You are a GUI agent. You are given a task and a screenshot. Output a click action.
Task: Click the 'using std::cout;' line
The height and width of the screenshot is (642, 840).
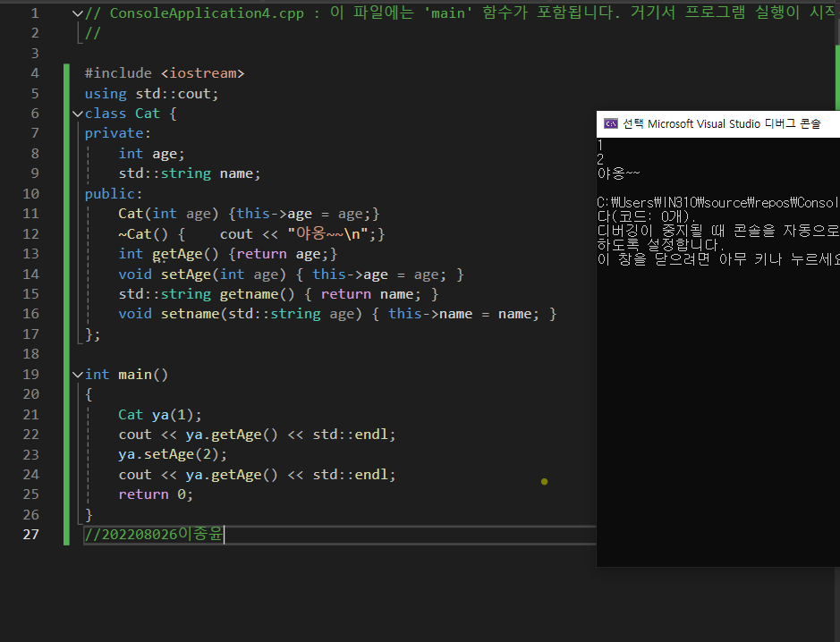(151, 94)
